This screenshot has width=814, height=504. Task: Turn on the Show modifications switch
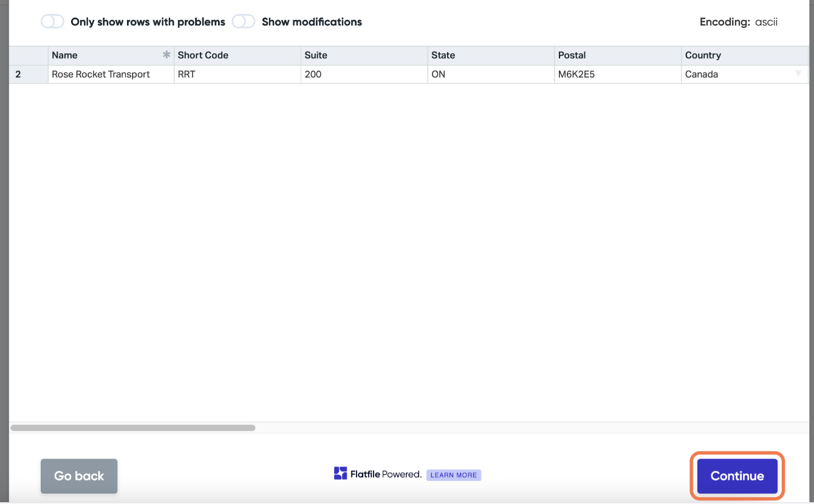click(244, 21)
